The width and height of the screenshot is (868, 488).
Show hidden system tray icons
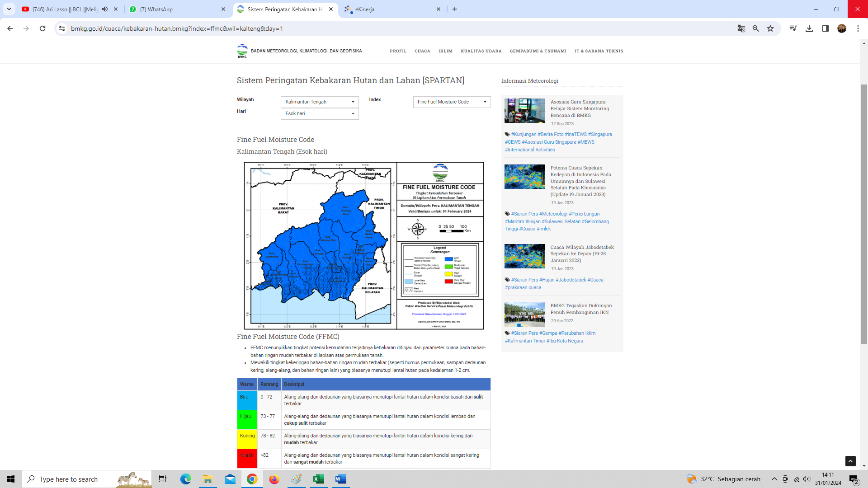[774, 479]
